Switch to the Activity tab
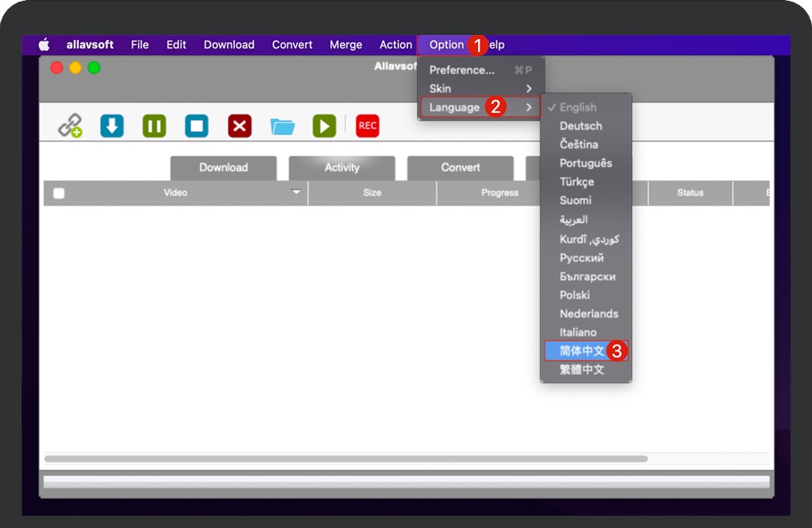This screenshot has height=528, width=812. pyautogui.click(x=341, y=167)
